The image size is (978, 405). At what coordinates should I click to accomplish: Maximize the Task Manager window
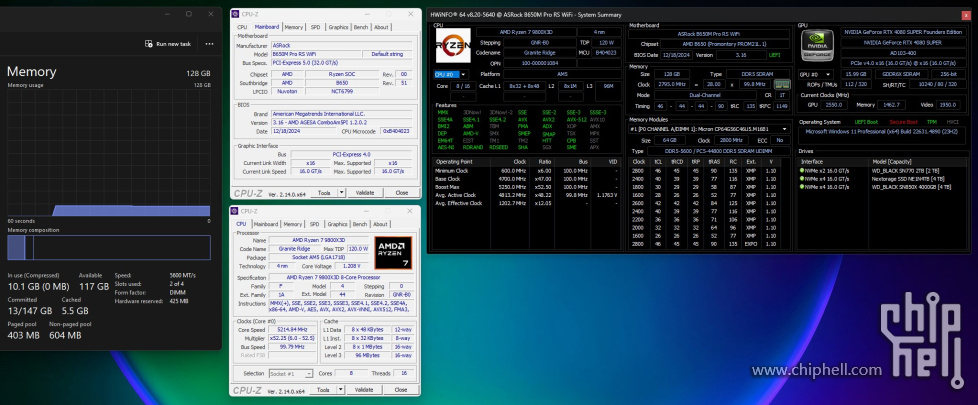[x=188, y=14]
